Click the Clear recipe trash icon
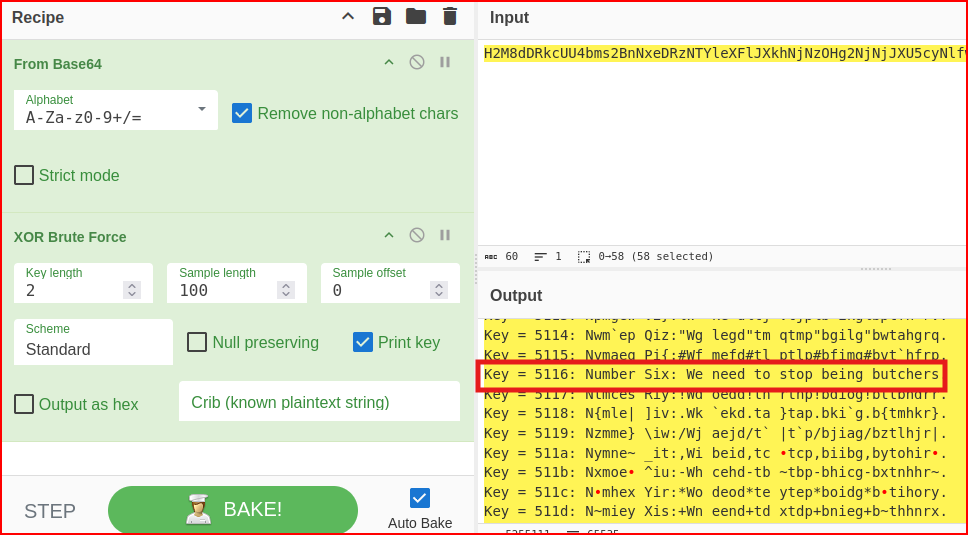 click(x=449, y=16)
